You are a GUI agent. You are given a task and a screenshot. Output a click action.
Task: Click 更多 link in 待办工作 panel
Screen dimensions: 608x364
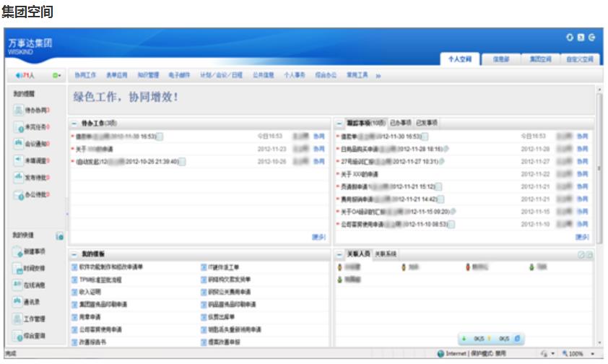pos(318,236)
